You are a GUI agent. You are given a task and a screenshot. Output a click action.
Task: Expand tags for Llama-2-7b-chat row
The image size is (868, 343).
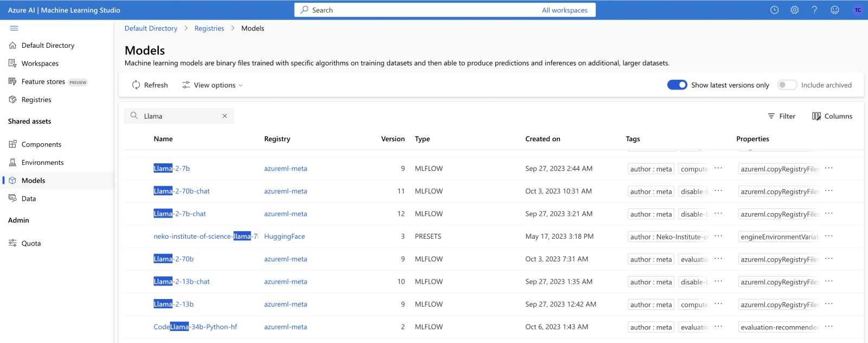[x=718, y=214]
